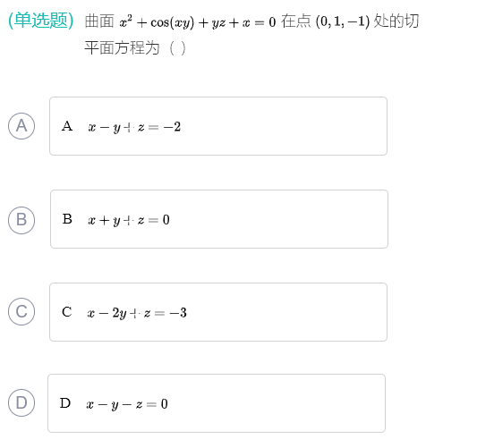Select the circled A radio button
This screenshot has width=494, height=448.
21,126
